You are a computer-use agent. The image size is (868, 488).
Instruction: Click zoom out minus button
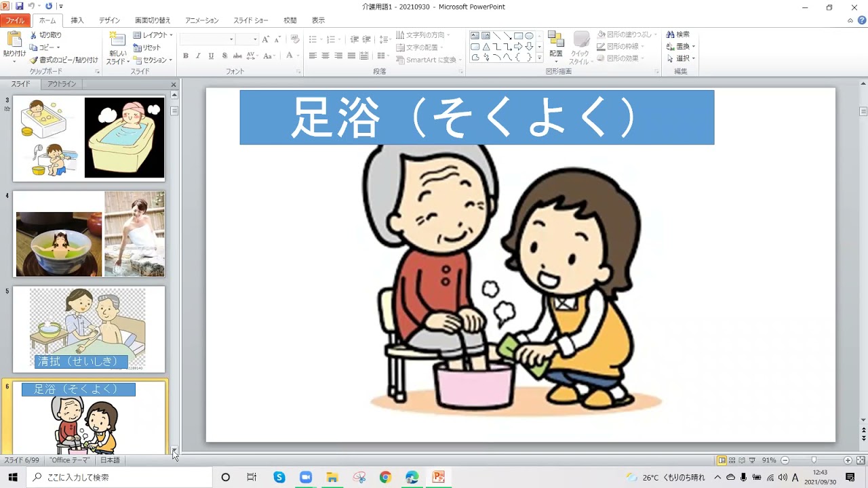click(x=785, y=460)
